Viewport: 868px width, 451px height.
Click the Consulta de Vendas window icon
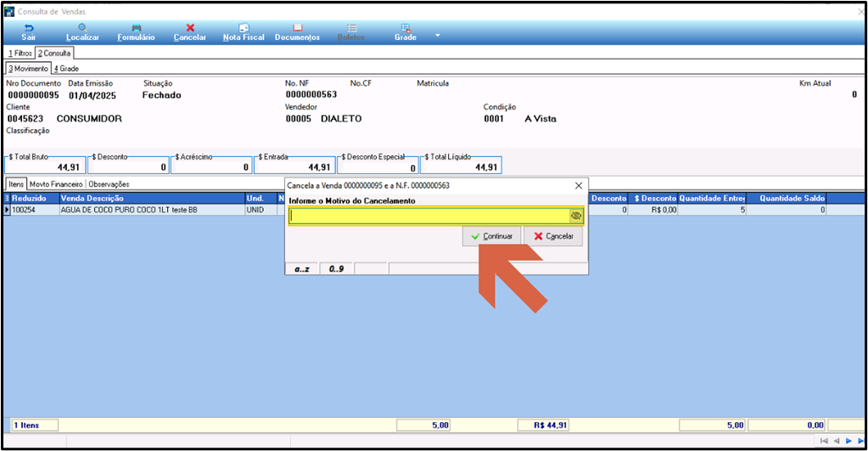(x=9, y=11)
